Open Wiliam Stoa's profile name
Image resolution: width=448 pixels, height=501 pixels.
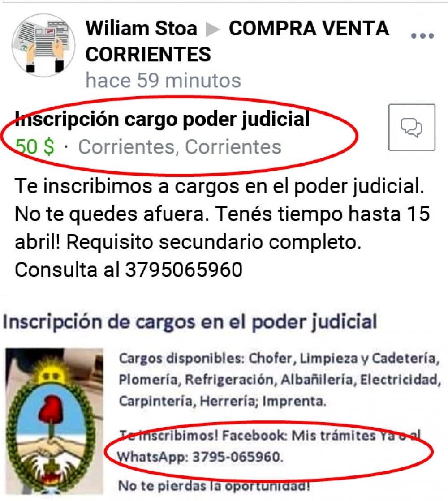pos(141,29)
